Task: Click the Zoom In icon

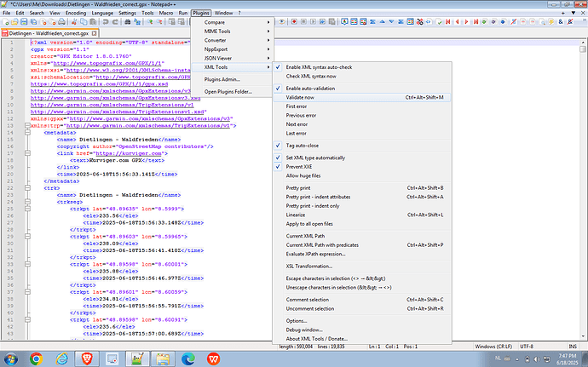Action: (150, 22)
